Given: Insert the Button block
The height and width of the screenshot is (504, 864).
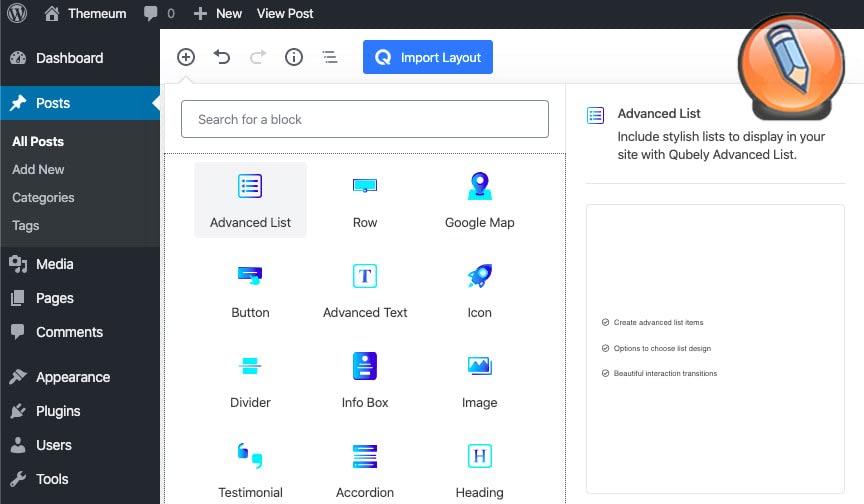Looking at the screenshot, I should click(x=250, y=290).
